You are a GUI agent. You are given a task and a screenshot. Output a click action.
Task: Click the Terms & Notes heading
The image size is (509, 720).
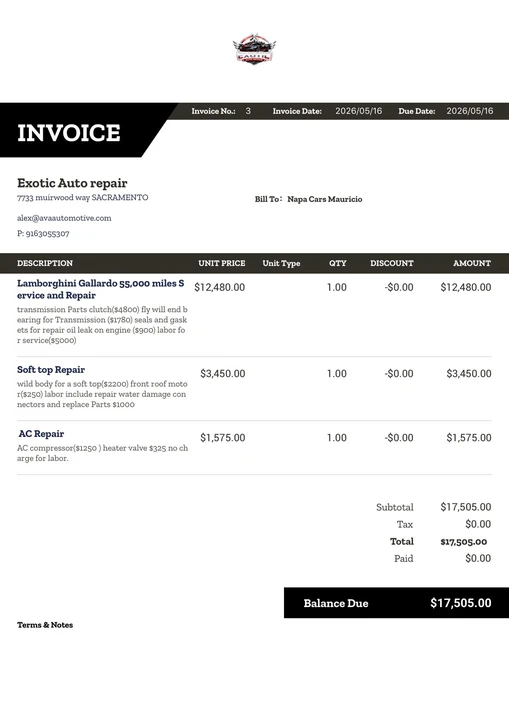click(45, 625)
